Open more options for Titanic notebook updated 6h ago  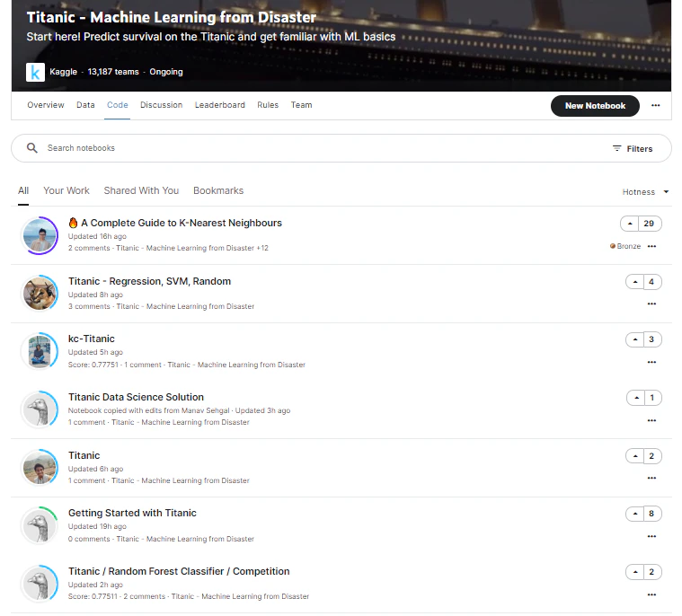[651, 479]
